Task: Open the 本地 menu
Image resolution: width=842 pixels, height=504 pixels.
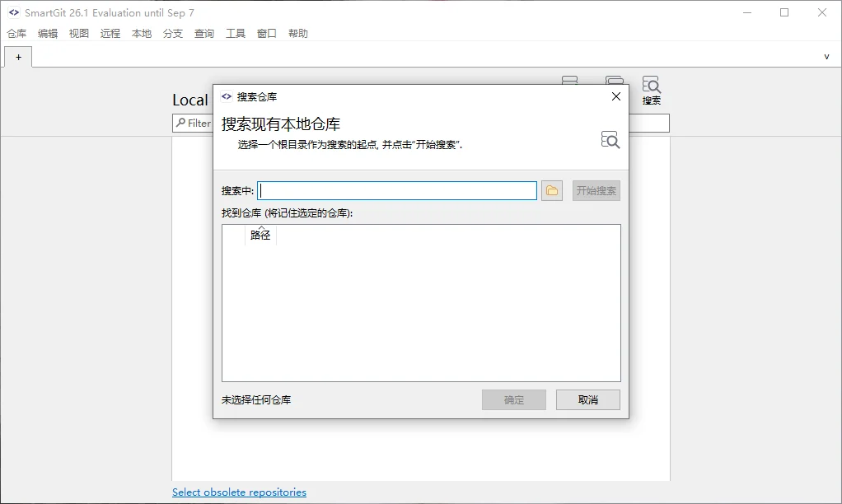Action: [142, 33]
